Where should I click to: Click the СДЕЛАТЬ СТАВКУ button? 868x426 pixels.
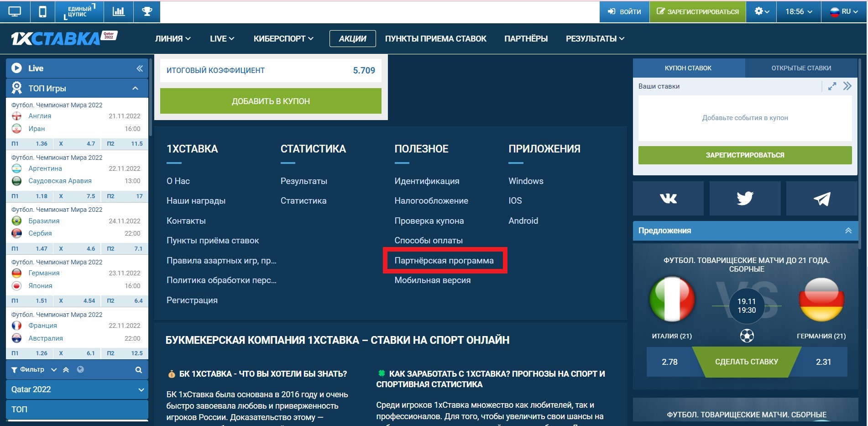click(747, 362)
